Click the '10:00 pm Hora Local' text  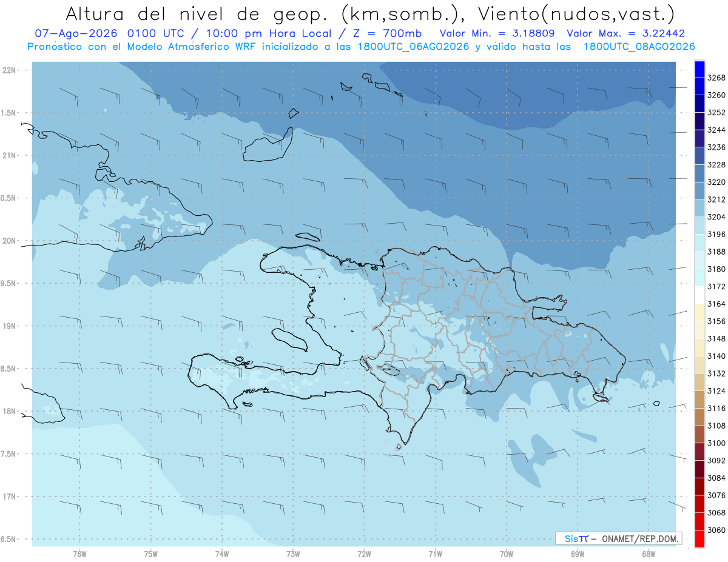[x=269, y=33]
